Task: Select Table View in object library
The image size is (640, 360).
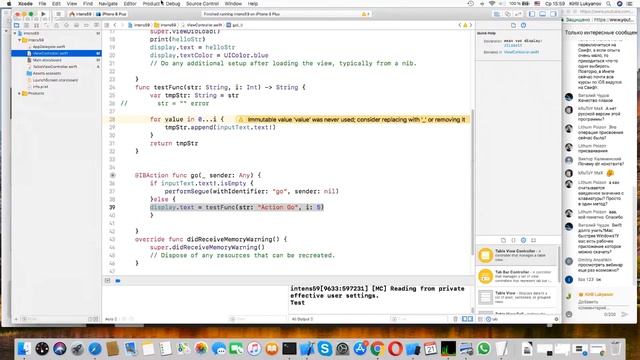Action: [517, 297]
